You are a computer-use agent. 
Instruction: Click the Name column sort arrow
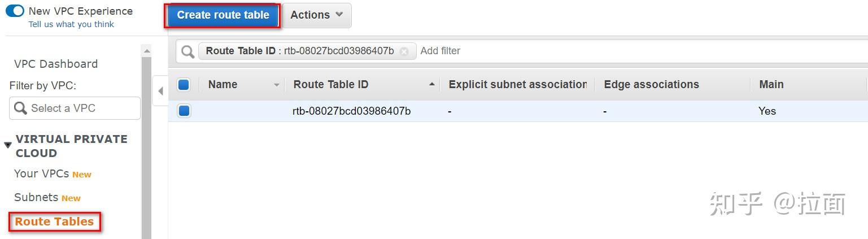point(277,85)
